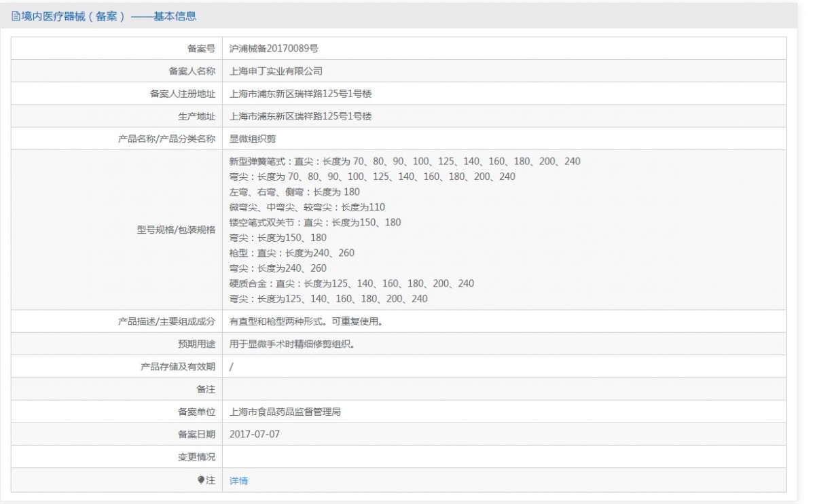Select the heading 境内医疗器械（备案）——基本信息
Screen dimensions: 815x504
pos(109,16)
